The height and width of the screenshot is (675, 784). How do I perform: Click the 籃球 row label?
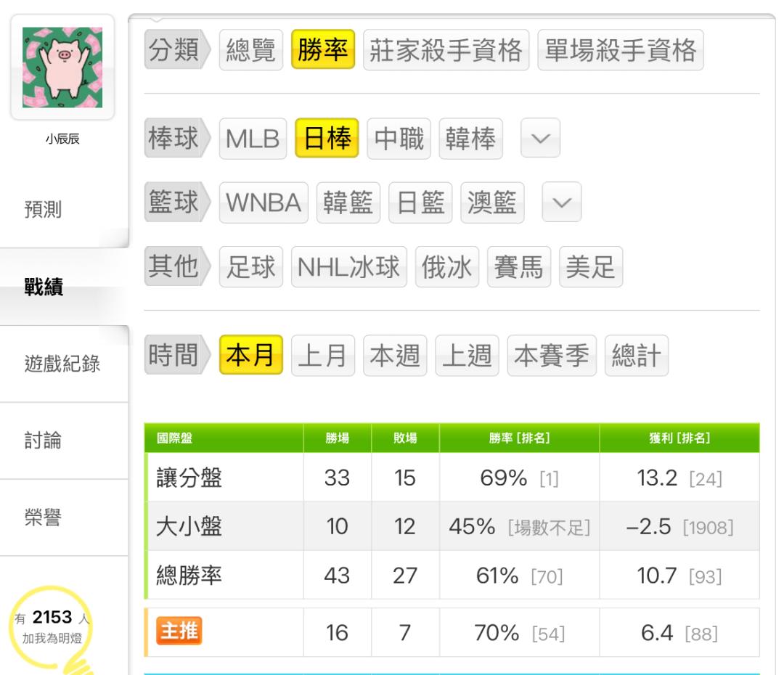[177, 202]
